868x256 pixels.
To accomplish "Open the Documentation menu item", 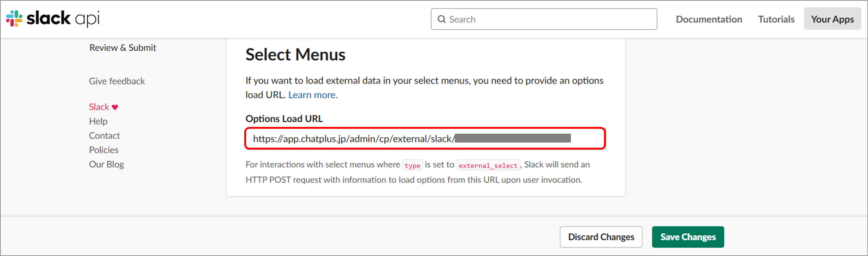I will coord(709,19).
